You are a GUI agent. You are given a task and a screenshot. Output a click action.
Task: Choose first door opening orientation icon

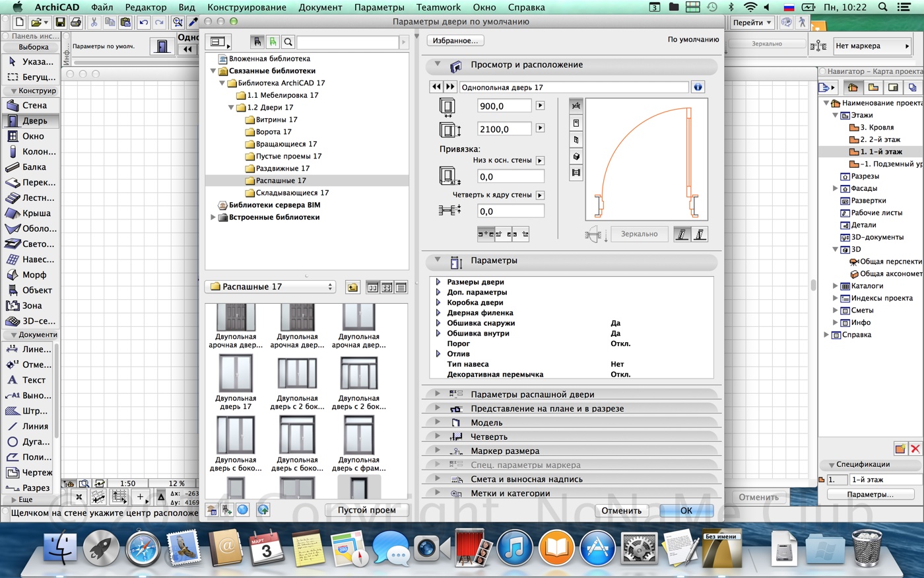(x=682, y=234)
